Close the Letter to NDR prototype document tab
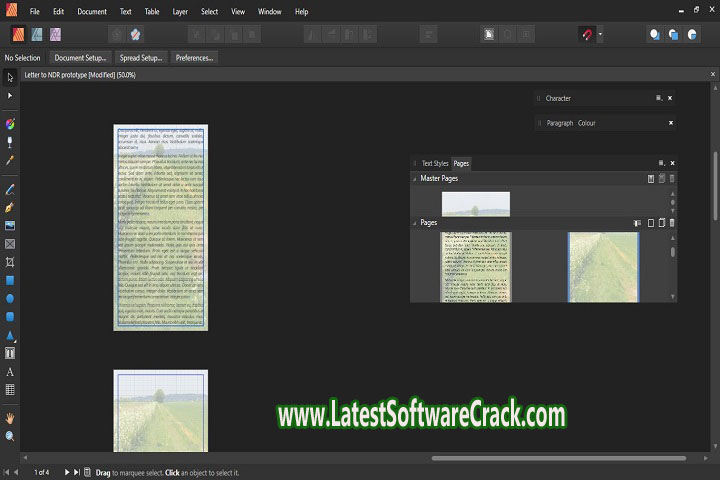 click(x=713, y=74)
